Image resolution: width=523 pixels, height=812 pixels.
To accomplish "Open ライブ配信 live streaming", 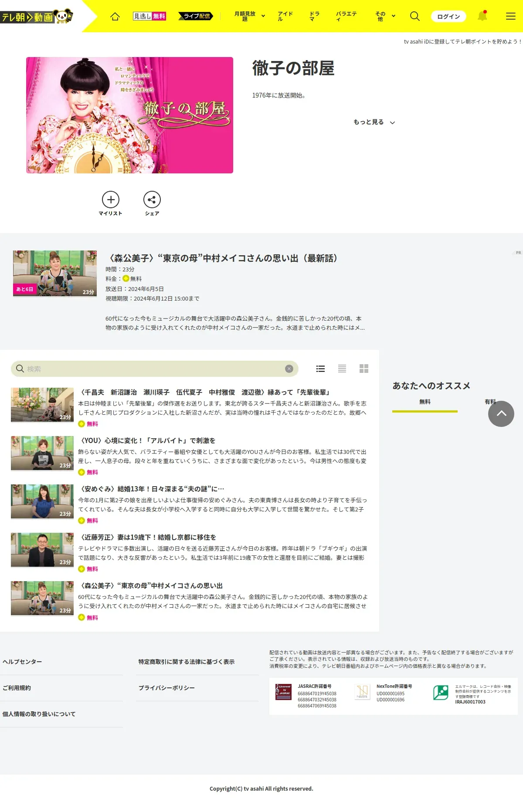I will (196, 16).
